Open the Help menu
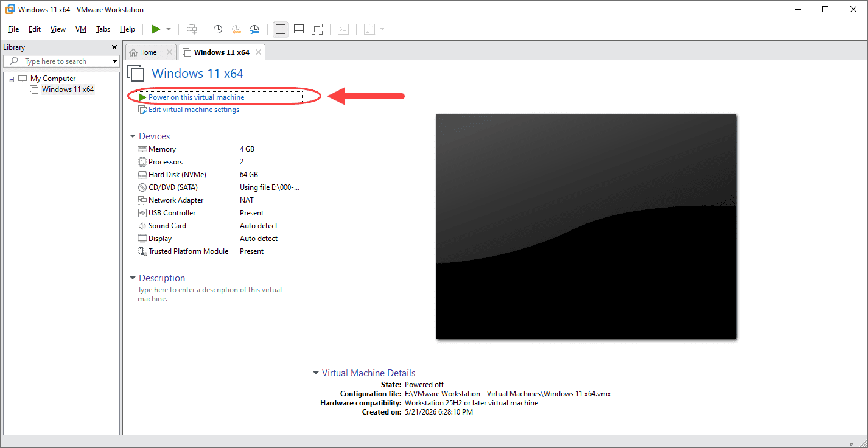Image resolution: width=868 pixels, height=448 pixels. (127, 29)
